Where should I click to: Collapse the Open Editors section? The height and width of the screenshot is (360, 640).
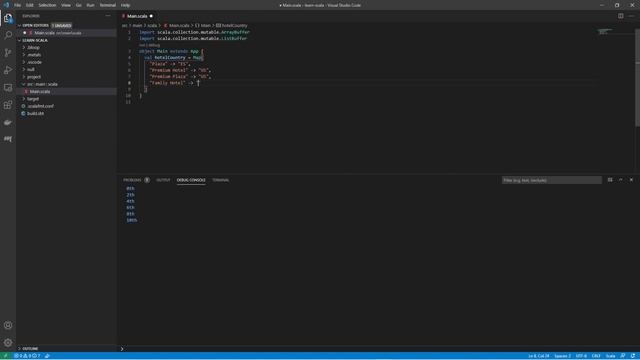tap(34, 25)
